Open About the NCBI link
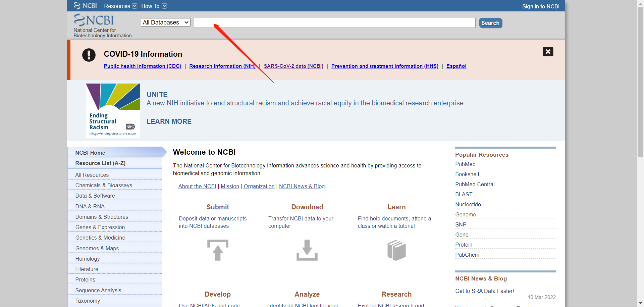Viewport: 644px width, 307px height. pos(197,186)
